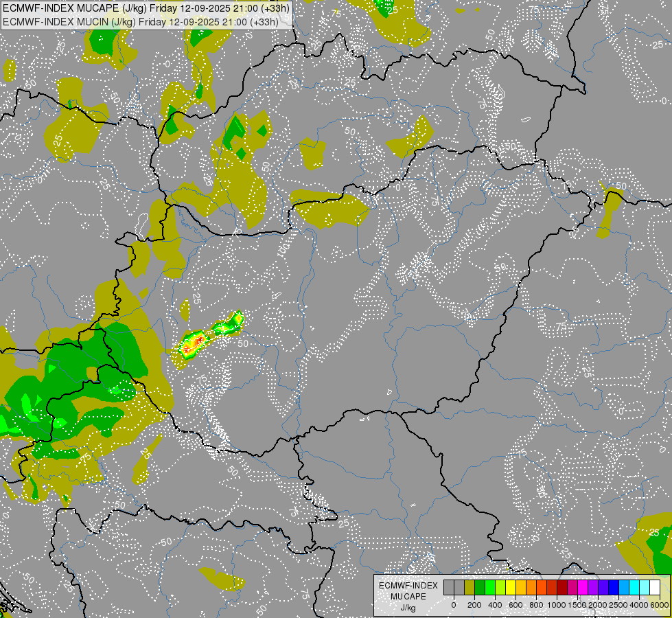The height and width of the screenshot is (618, 672).
Task: Click the 100 MUCIN contour label
Action: pyautogui.click(x=283, y=249)
